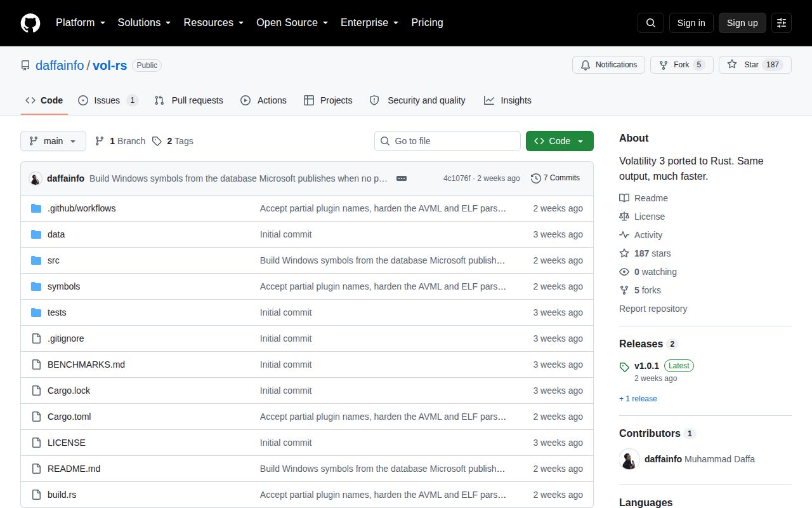Click the build.rs file icon
Viewport: 812px width, 508px height.
pos(36,495)
